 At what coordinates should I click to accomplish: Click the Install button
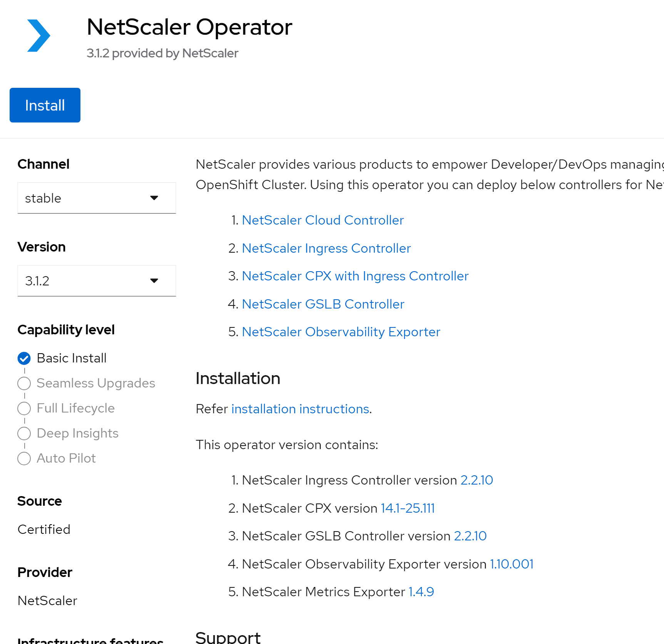[45, 105]
